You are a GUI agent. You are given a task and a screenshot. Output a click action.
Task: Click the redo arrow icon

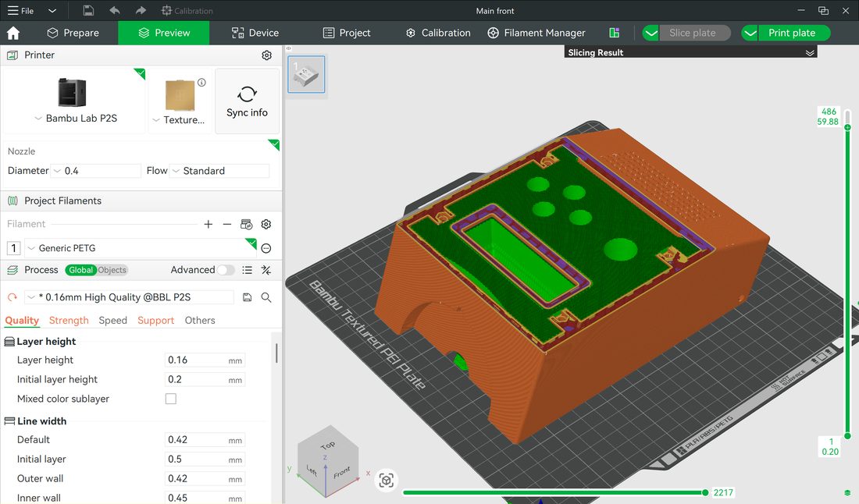coord(141,10)
